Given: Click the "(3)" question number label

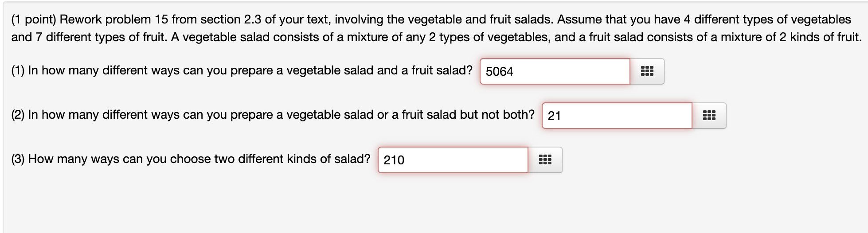Looking at the screenshot, I should click(18, 159).
